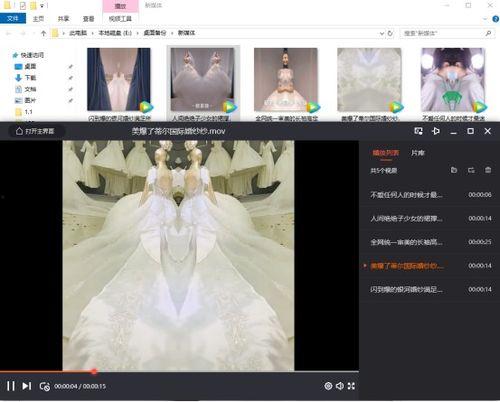Click the search magnifier icon in Explorer
This screenshot has height=402, width=500.
click(x=488, y=33)
